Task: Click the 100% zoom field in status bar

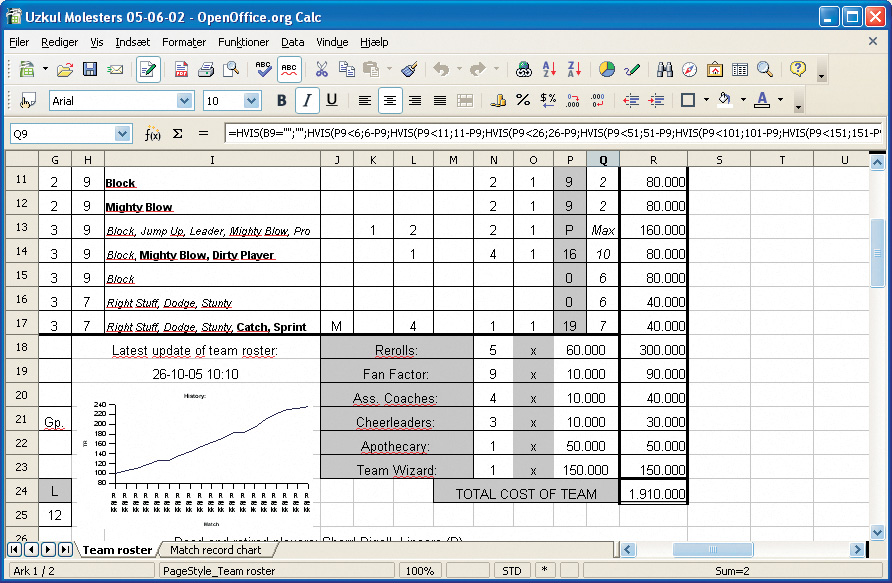Action: pos(420,571)
